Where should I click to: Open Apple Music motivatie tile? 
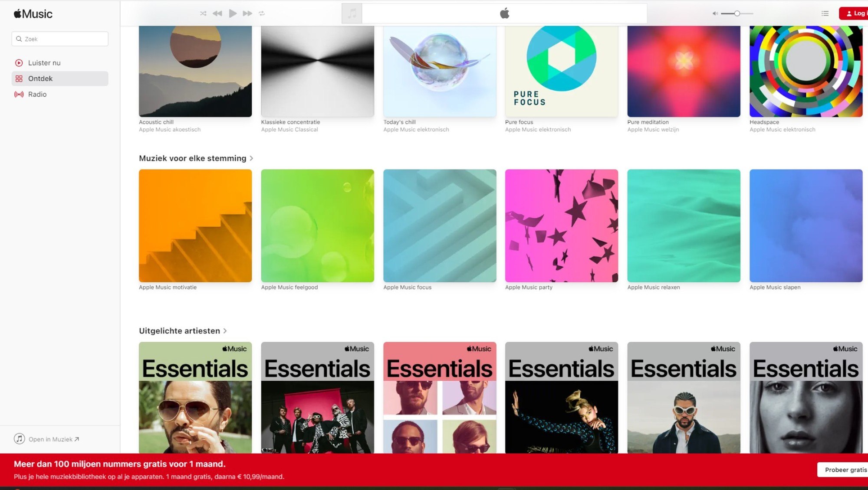pyautogui.click(x=195, y=225)
